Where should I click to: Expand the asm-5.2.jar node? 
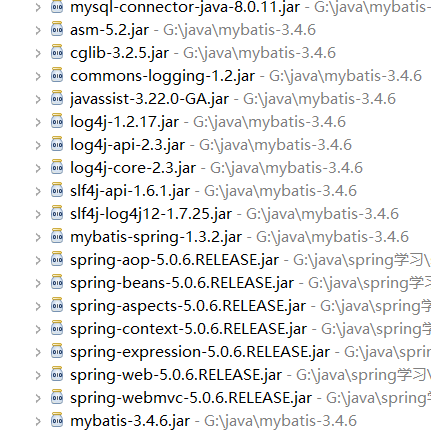[38, 30]
